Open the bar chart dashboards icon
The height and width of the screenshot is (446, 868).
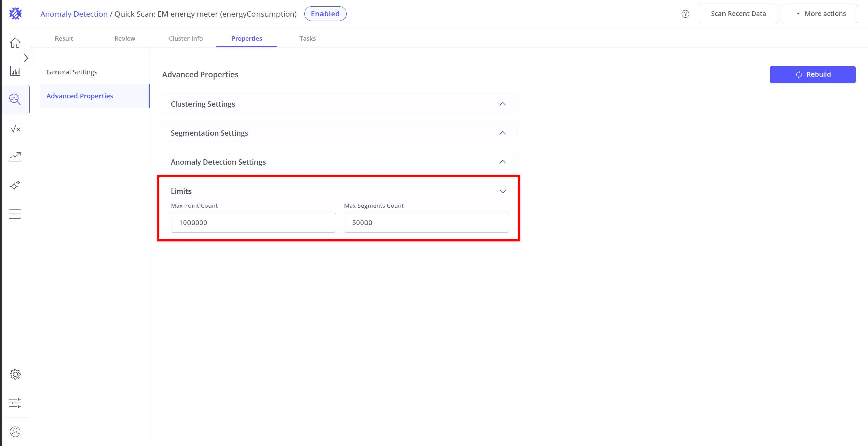[x=15, y=71]
